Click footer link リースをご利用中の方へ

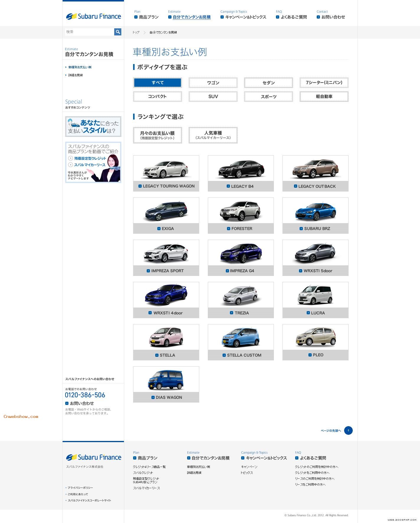[x=310, y=484]
